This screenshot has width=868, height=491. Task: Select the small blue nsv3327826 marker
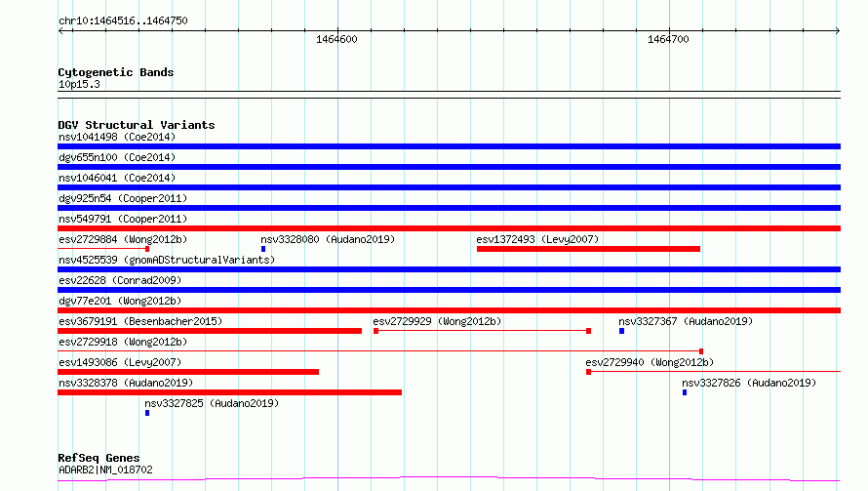685,392
